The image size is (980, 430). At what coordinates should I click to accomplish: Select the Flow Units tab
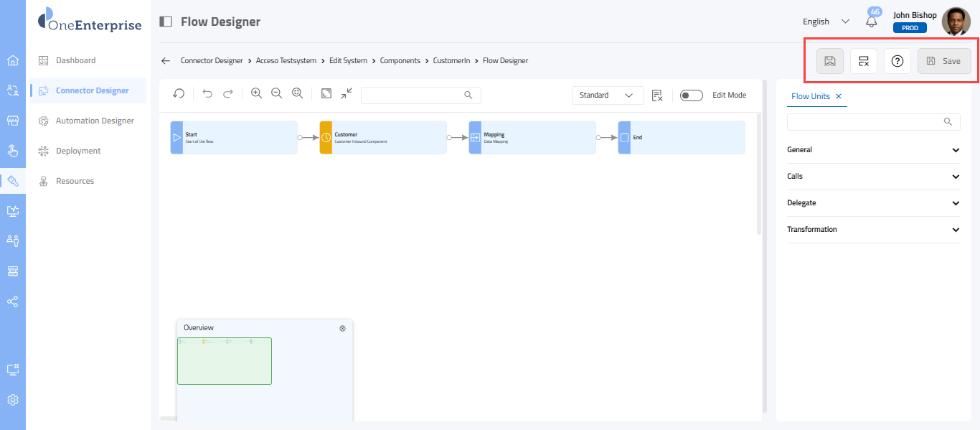(810, 96)
